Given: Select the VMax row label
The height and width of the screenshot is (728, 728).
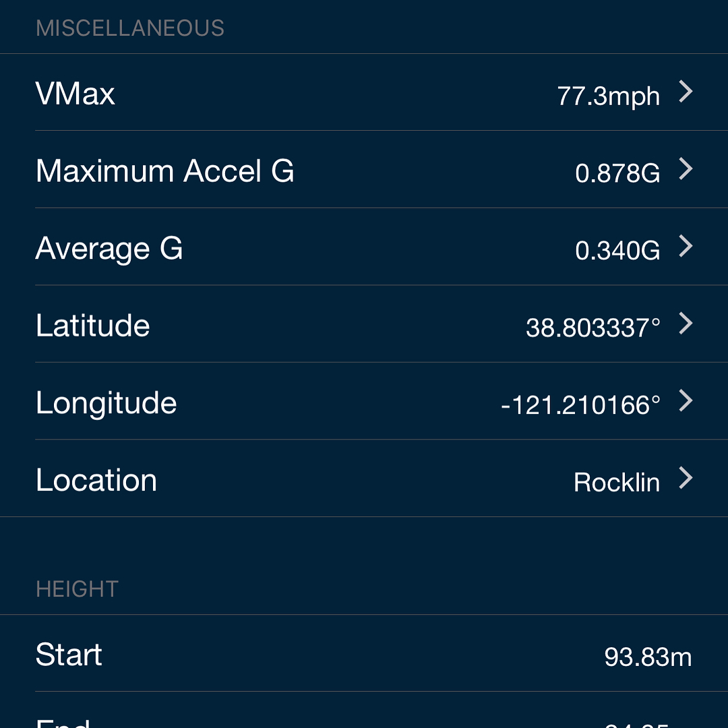Looking at the screenshot, I should pyautogui.click(x=75, y=93).
